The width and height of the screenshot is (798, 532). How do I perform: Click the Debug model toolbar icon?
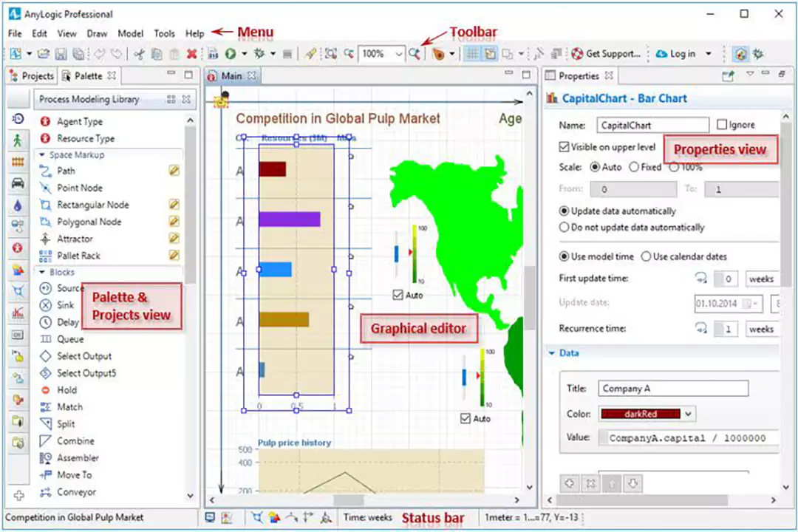259,53
